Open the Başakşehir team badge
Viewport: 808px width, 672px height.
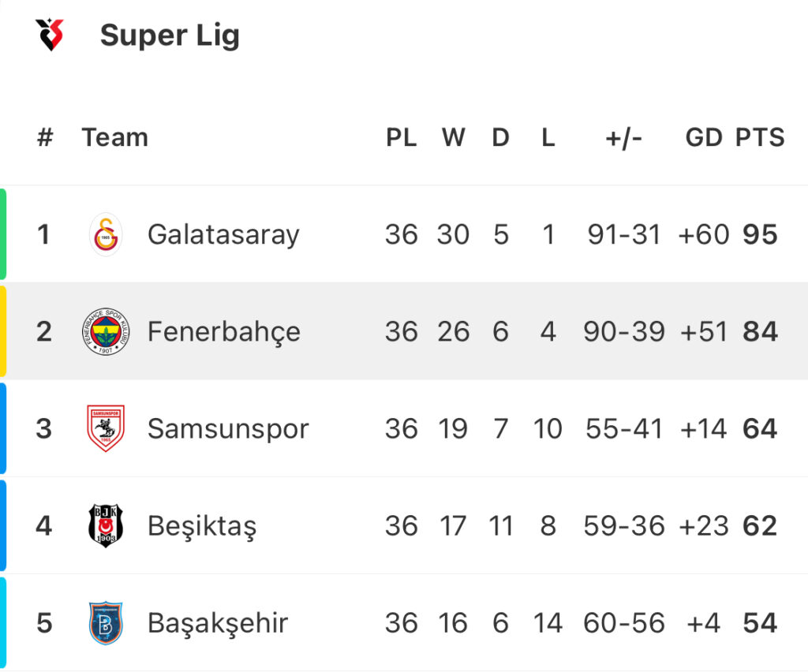[x=106, y=622]
